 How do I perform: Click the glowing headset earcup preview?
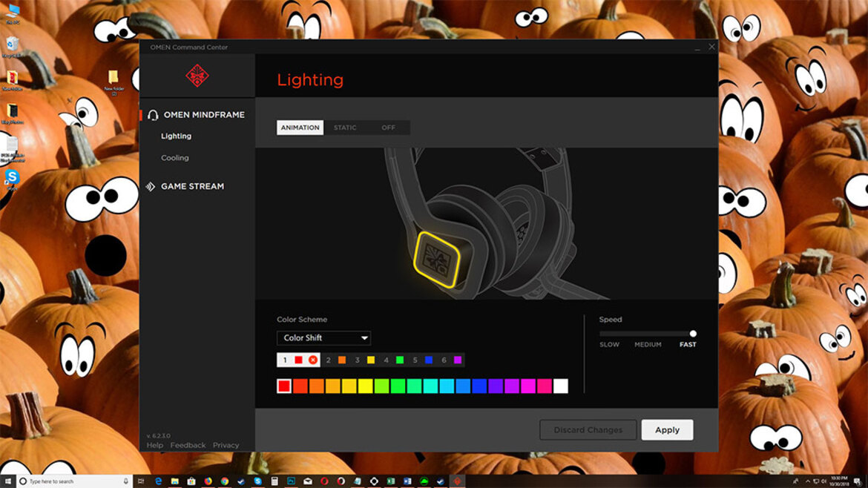pyautogui.click(x=436, y=260)
